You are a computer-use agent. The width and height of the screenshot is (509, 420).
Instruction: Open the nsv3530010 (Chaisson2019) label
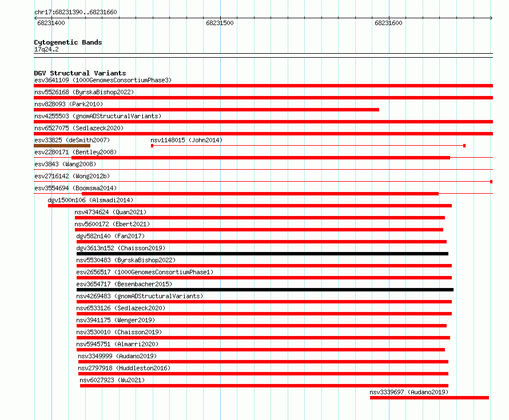click(x=119, y=332)
